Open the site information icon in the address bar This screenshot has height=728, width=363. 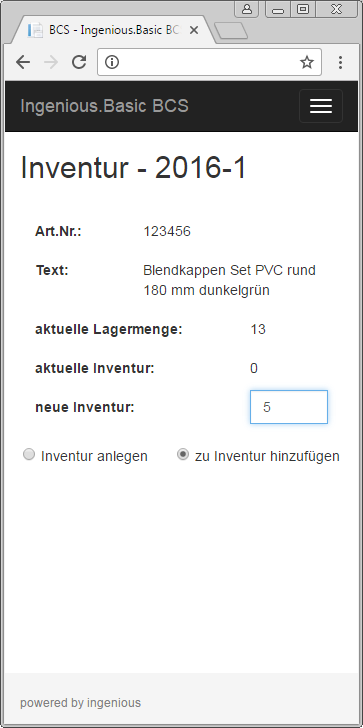click(112, 62)
